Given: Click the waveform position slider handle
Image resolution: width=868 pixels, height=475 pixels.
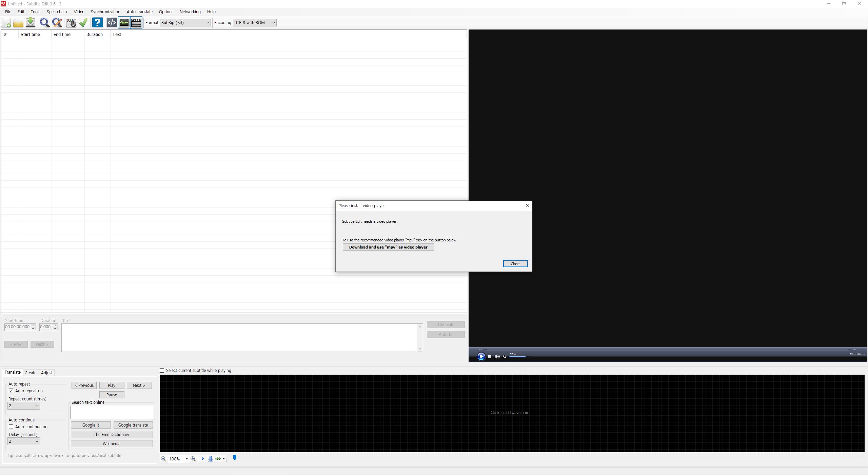Looking at the screenshot, I should pyautogui.click(x=235, y=458).
